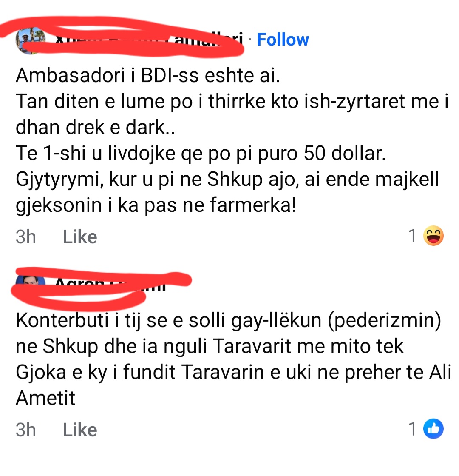Screen dimensions: 459x476
Task: Click the '50 dollar' line in first comment
Action: [201, 153]
